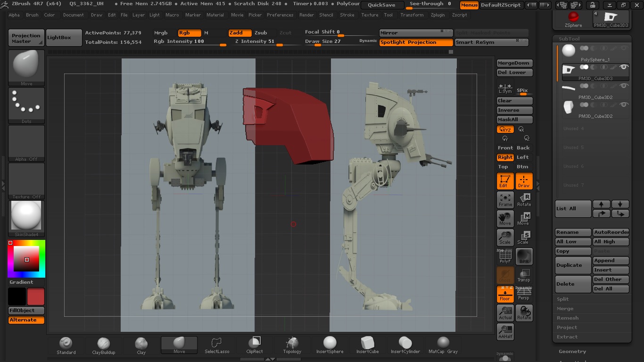This screenshot has height=362, width=644.
Task: Collapse the SubTool palette header
Action: [x=569, y=39]
